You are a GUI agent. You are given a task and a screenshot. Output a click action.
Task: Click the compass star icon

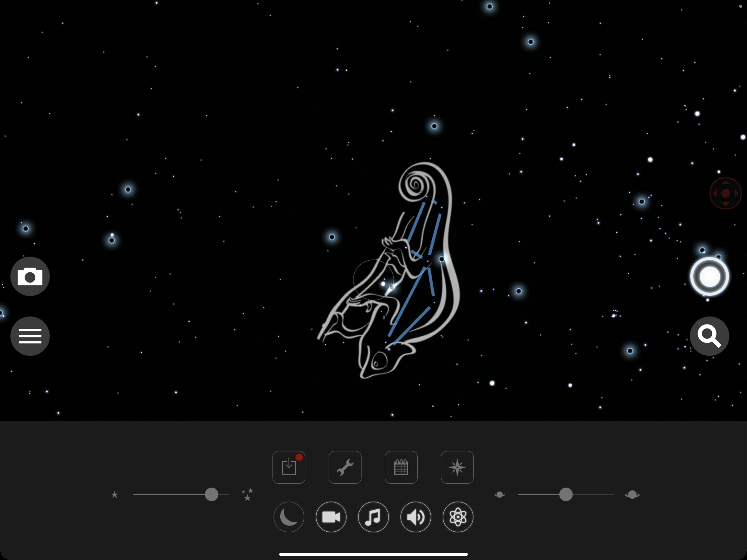point(457,467)
